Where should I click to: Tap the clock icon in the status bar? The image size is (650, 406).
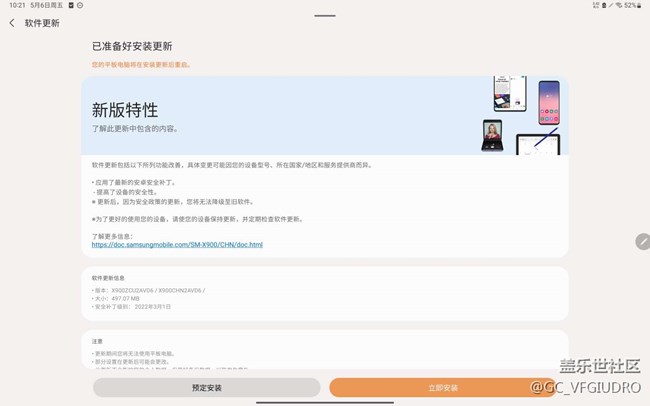tap(80, 5)
